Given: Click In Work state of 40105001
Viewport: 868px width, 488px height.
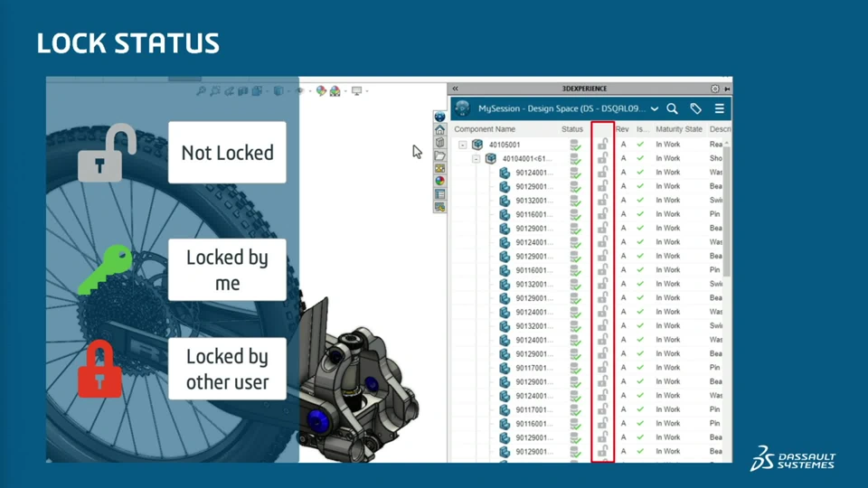Looking at the screenshot, I should pos(667,145).
